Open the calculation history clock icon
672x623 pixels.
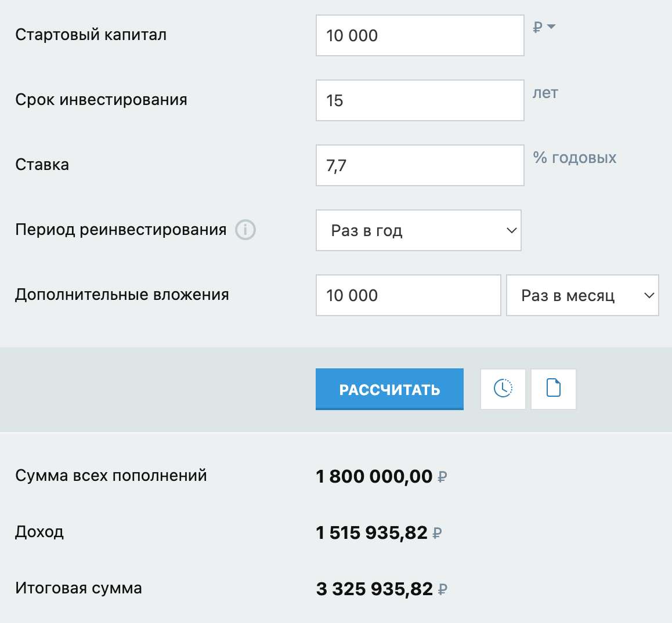(x=503, y=389)
